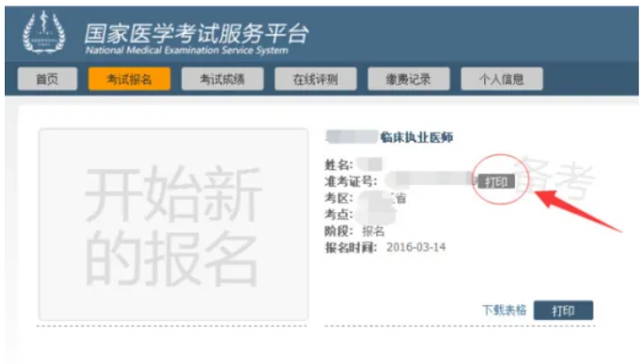Click the 考区 label
Image resolution: width=641 pixels, height=364 pixels.
[x=339, y=198]
